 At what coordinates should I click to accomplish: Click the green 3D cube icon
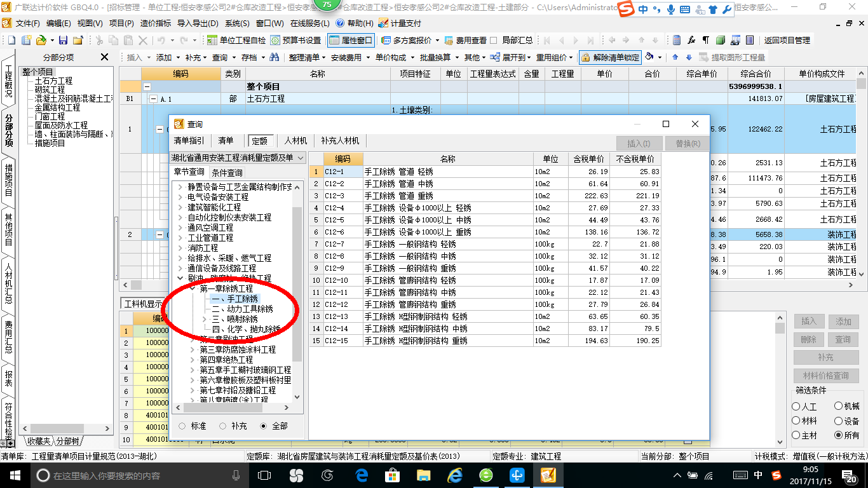point(721,40)
